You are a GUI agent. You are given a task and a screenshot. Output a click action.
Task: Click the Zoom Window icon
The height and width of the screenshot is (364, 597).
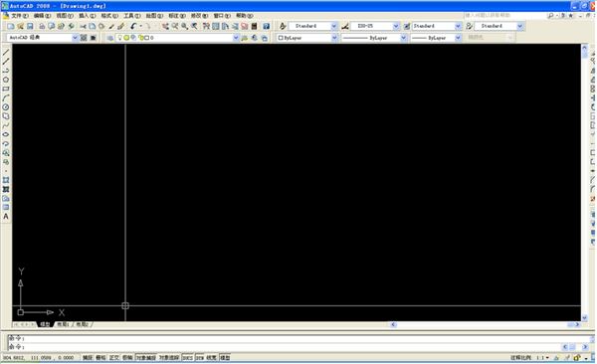185,26
